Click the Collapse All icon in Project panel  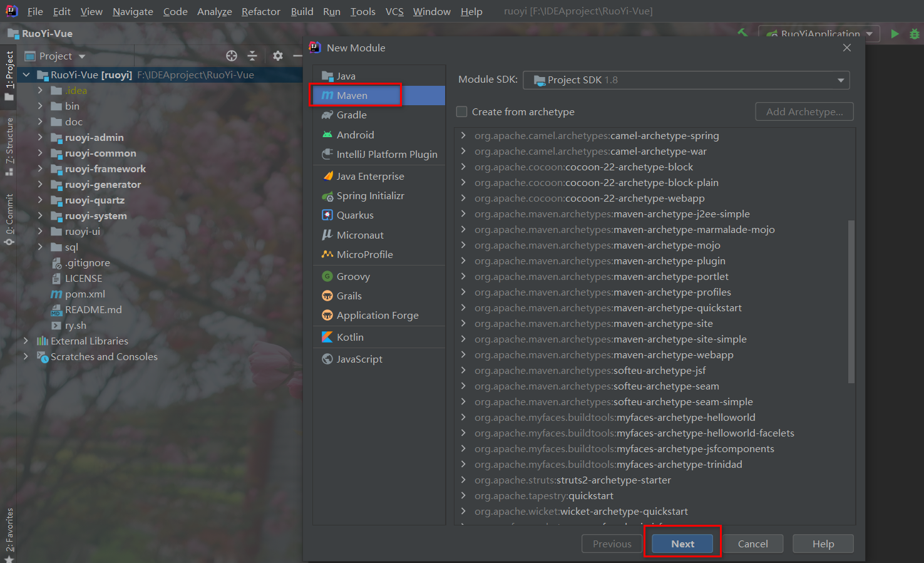pyautogui.click(x=252, y=56)
